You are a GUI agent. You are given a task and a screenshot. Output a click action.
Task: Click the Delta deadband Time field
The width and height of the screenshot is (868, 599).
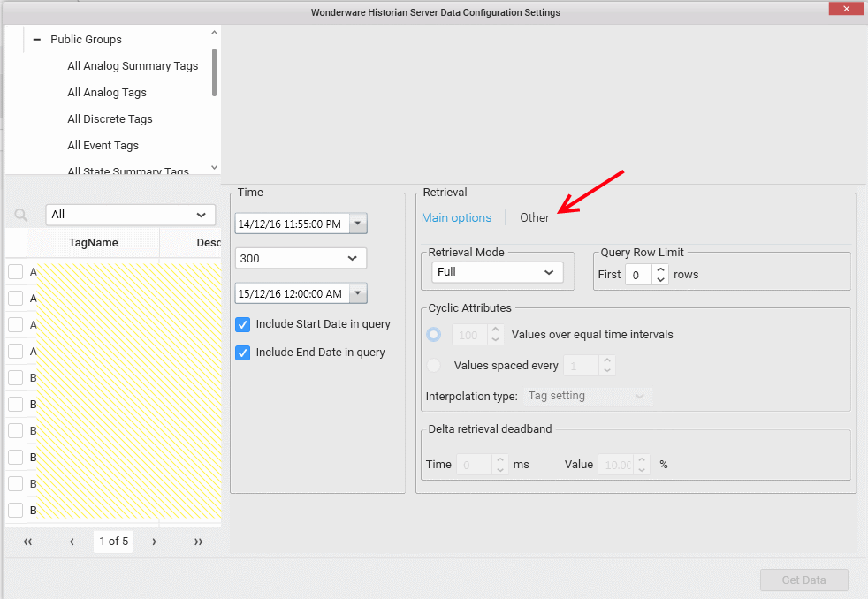click(x=475, y=465)
